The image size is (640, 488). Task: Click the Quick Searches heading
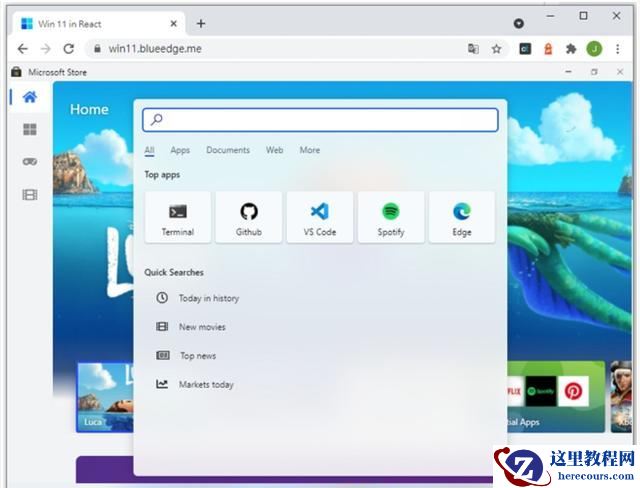coord(174,273)
